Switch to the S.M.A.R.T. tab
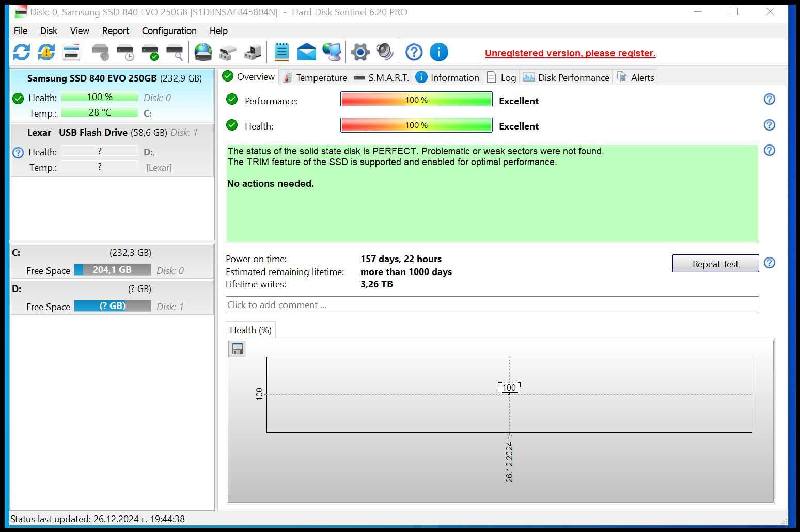The image size is (800, 532). pos(381,77)
